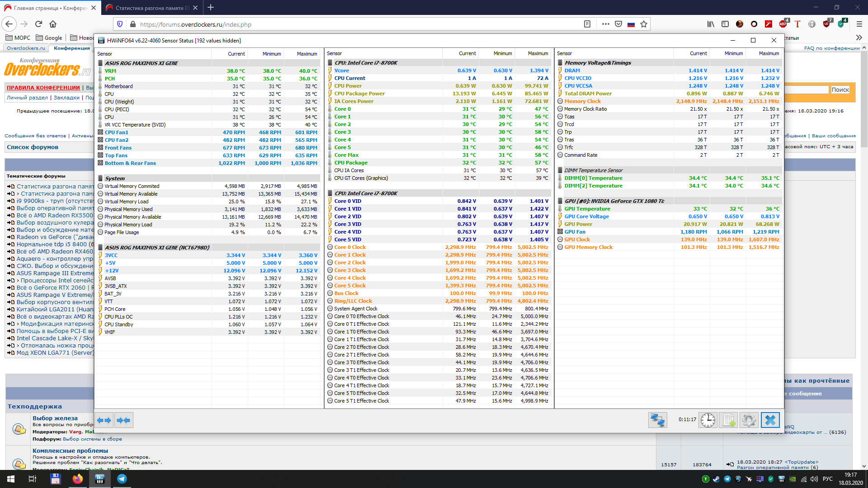The height and width of the screenshot is (488, 868).
Task: Toggle Firefox reader view icon
Action: pyautogui.click(x=587, y=24)
